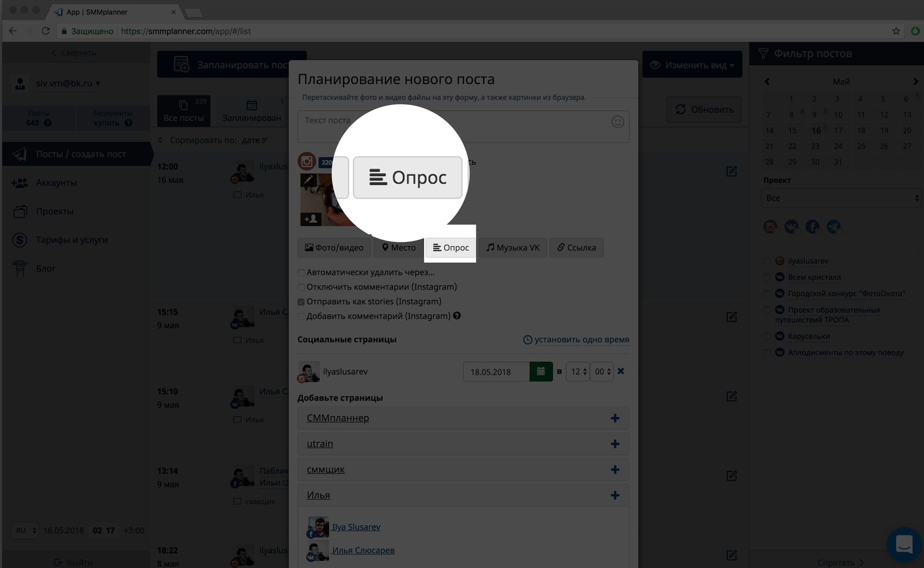The image size is (924, 568).
Task: Click the Место attachment button
Action: 399,248
